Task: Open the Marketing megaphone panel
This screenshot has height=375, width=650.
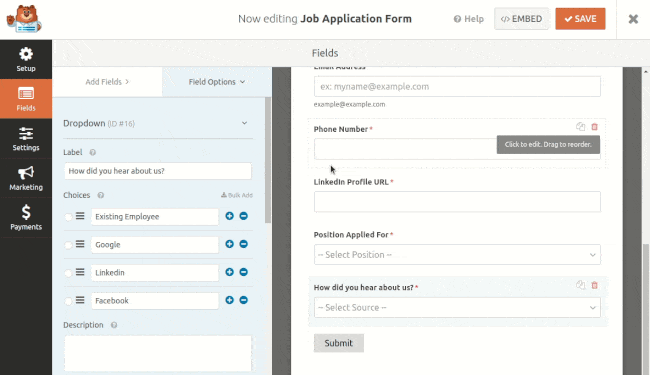Action: point(26,178)
